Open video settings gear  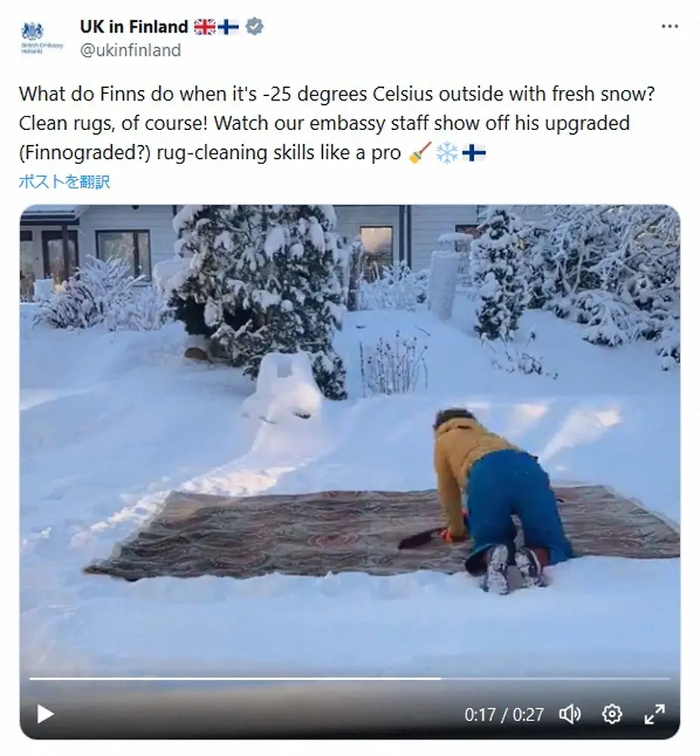tap(612, 714)
